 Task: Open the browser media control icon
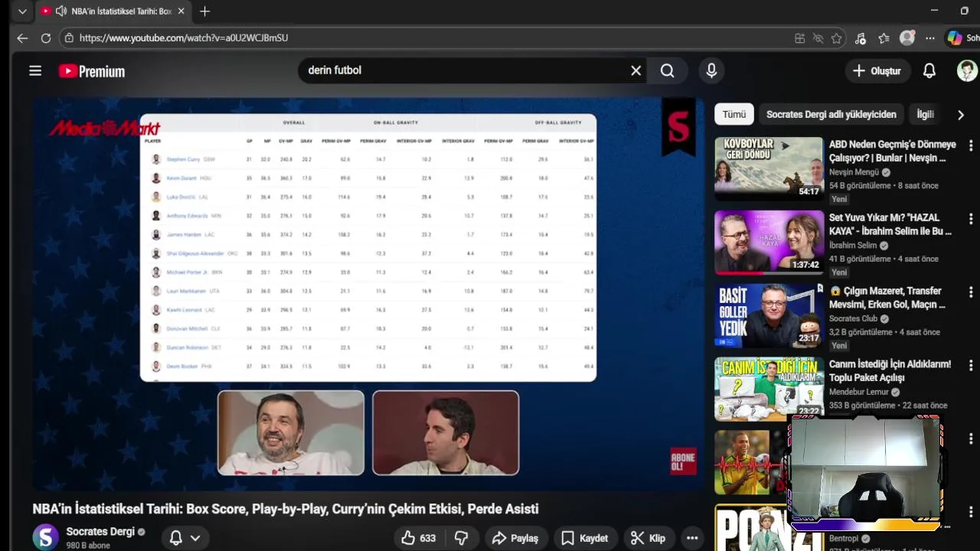coord(861,38)
